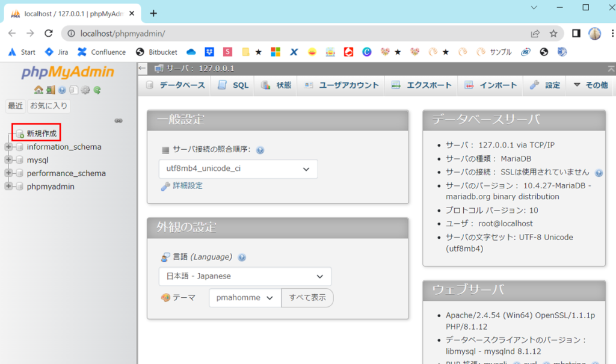Image resolution: width=616 pixels, height=364 pixels.
Task: Expand the performance_schema database node
Action: click(8, 173)
